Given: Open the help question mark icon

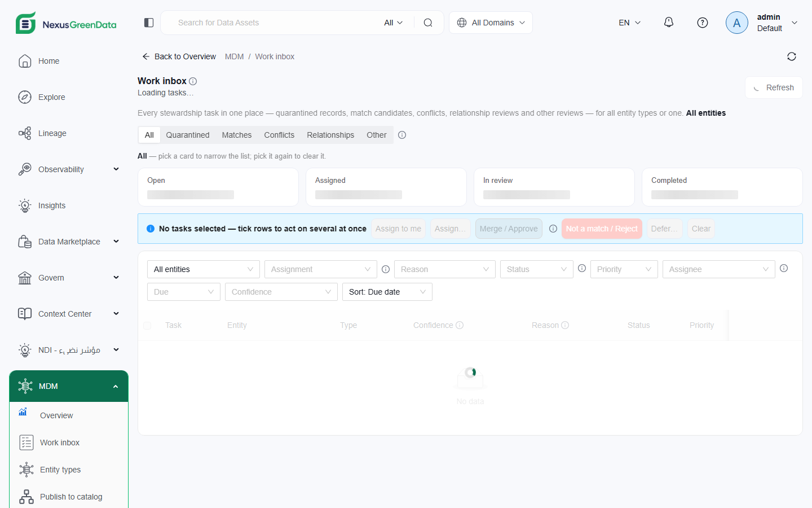Looking at the screenshot, I should (703, 23).
